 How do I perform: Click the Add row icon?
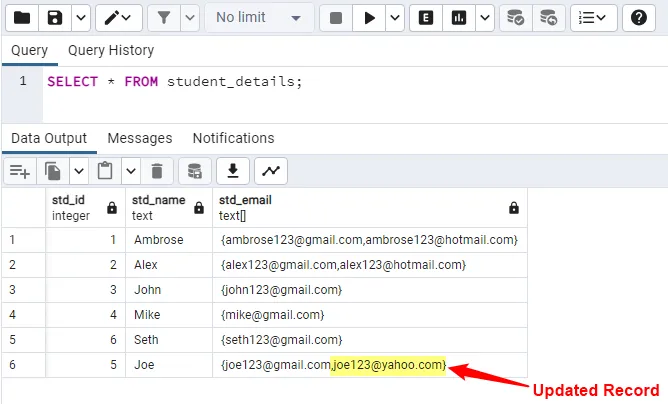20,172
